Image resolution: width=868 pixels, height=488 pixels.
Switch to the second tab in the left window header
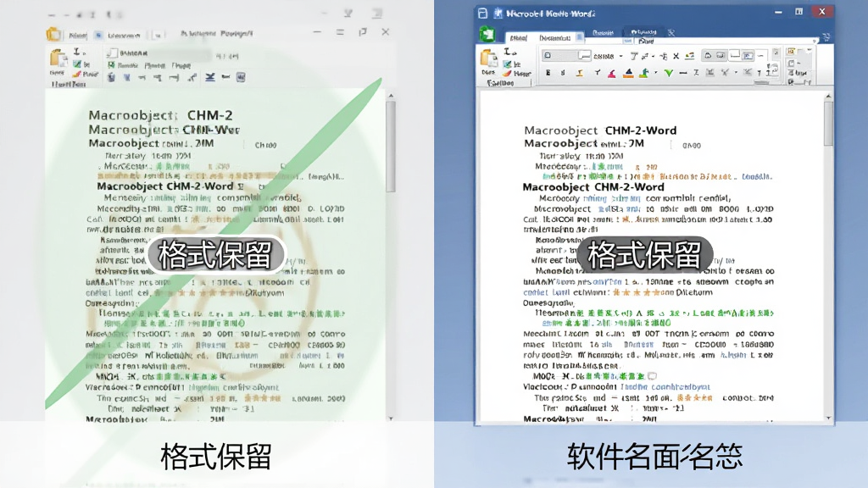[124, 36]
